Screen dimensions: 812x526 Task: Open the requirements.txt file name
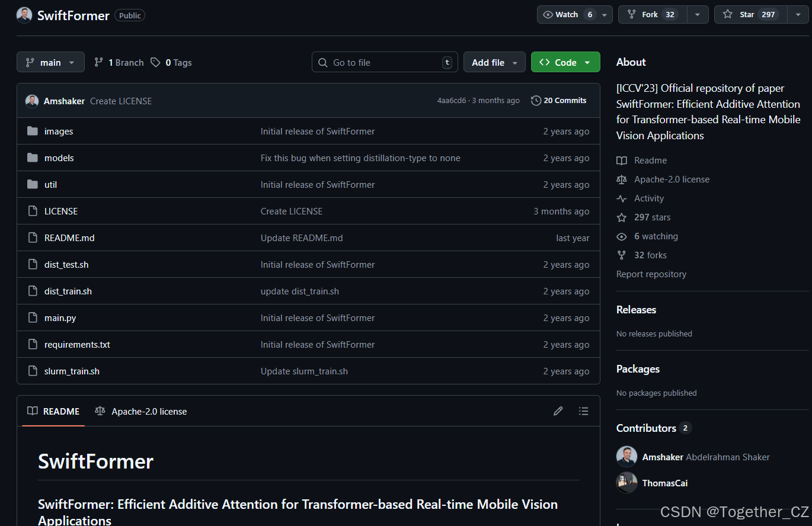(77, 345)
